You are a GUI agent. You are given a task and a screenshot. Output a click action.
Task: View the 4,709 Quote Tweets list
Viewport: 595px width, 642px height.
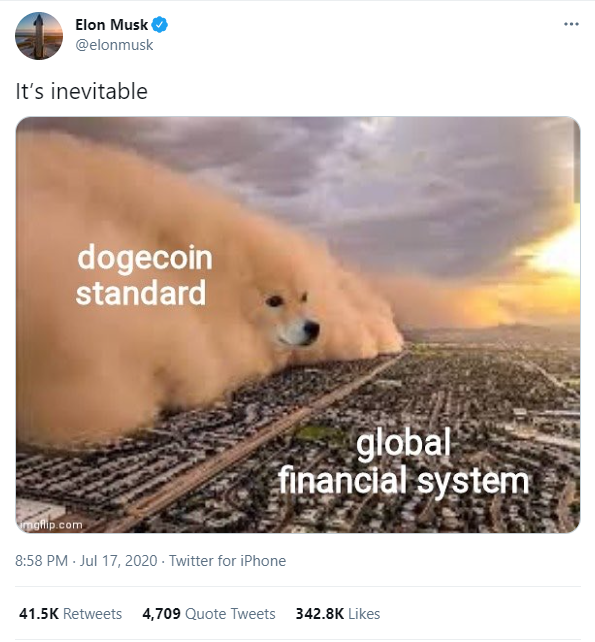[209, 614]
